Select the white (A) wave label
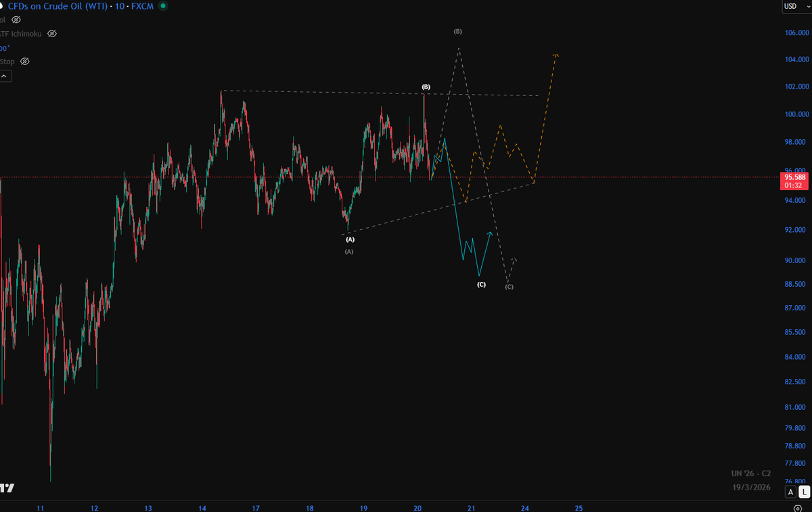This screenshot has width=812, height=512. pos(350,239)
